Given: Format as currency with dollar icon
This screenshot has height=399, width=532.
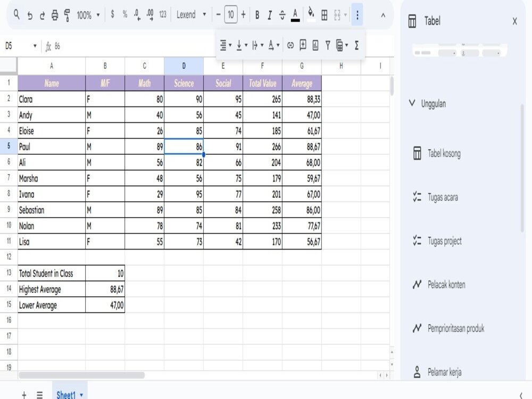Looking at the screenshot, I should pyautogui.click(x=112, y=14).
